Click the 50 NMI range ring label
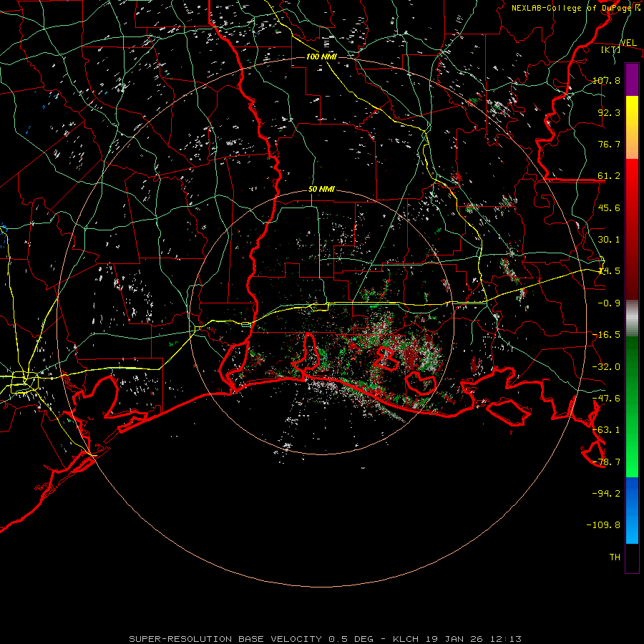The height and width of the screenshot is (644, 644). (321, 190)
